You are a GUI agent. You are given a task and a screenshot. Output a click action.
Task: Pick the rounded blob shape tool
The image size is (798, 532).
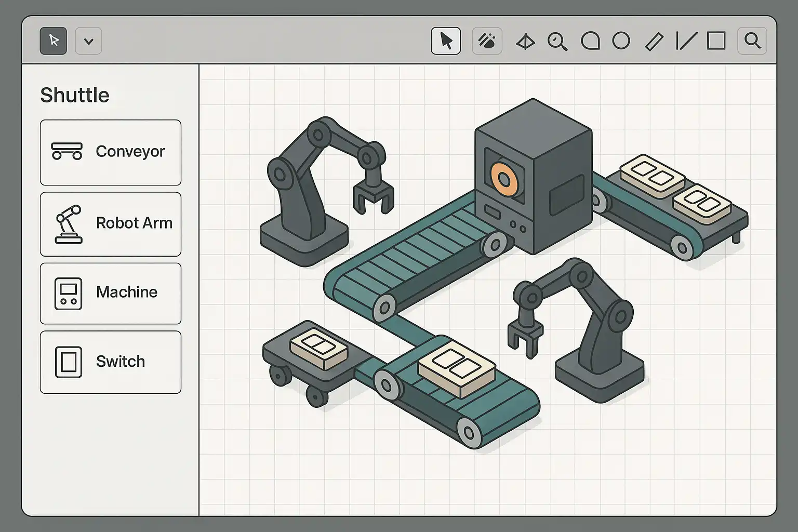click(x=590, y=41)
